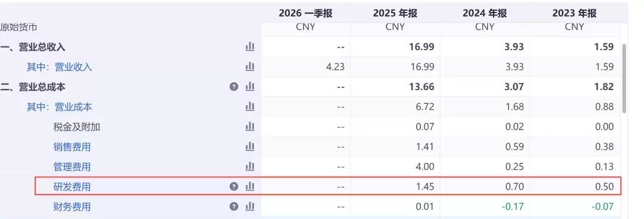View chart for 税金及附加 row

(x=250, y=127)
